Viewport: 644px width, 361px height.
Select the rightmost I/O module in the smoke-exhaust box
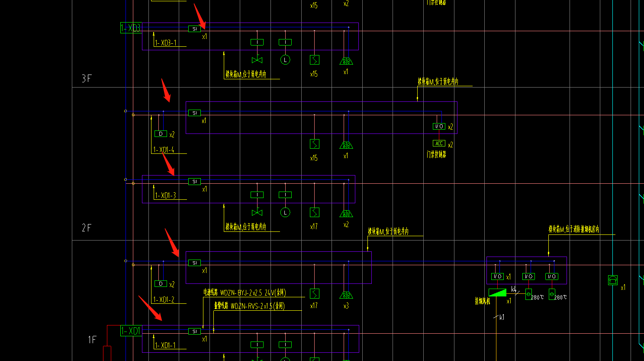pos(552,276)
